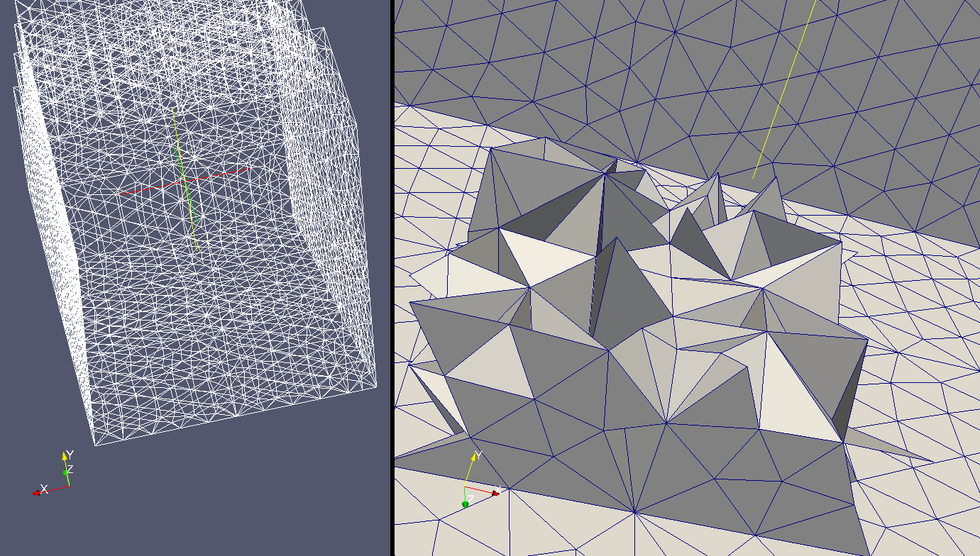Screen dimensions: 980x556
Task: Click the green Z dot in left orientation axes
Action: tap(65, 472)
